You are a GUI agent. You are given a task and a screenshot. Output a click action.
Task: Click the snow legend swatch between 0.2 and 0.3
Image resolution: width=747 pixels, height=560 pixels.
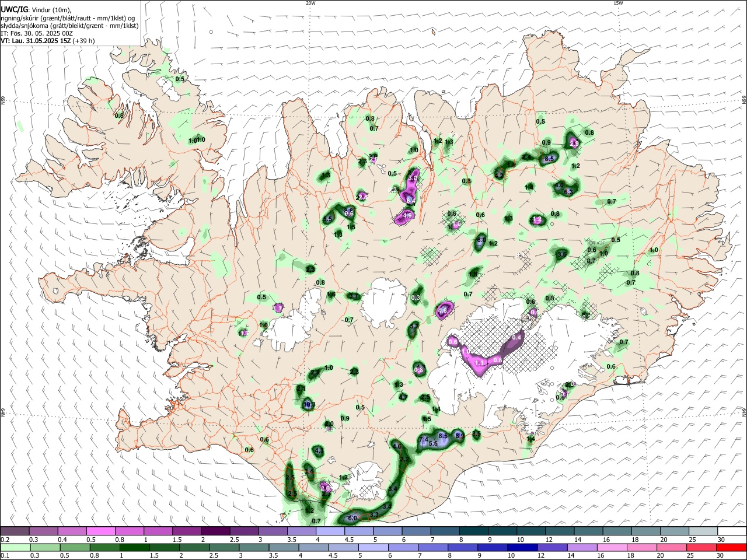pos(15,531)
